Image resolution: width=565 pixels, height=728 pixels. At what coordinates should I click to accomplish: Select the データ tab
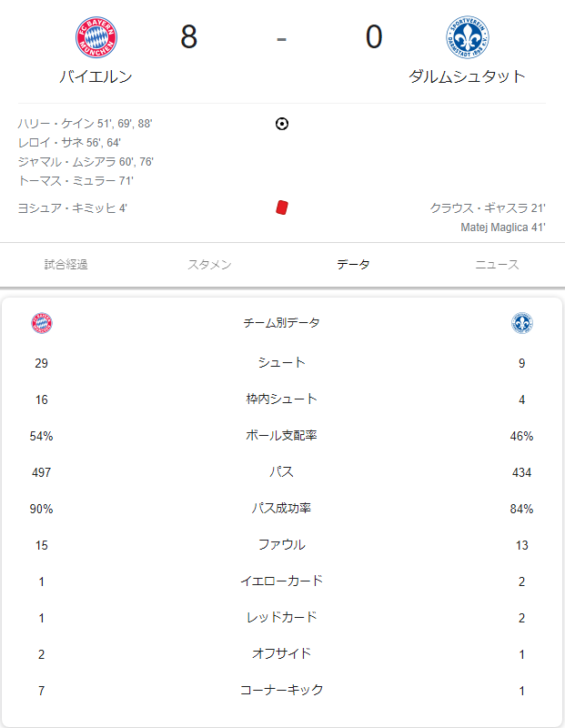point(353,265)
